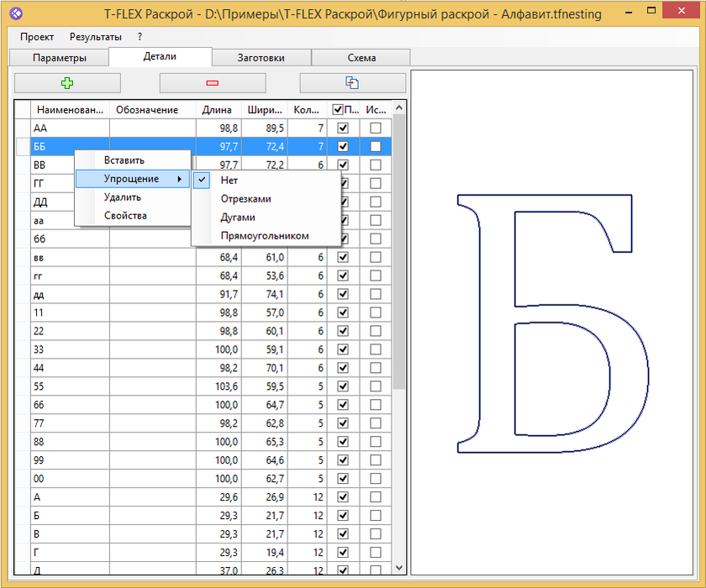Expand the Упрощение submenu
The height and width of the screenshot is (588, 706).
coord(132,179)
